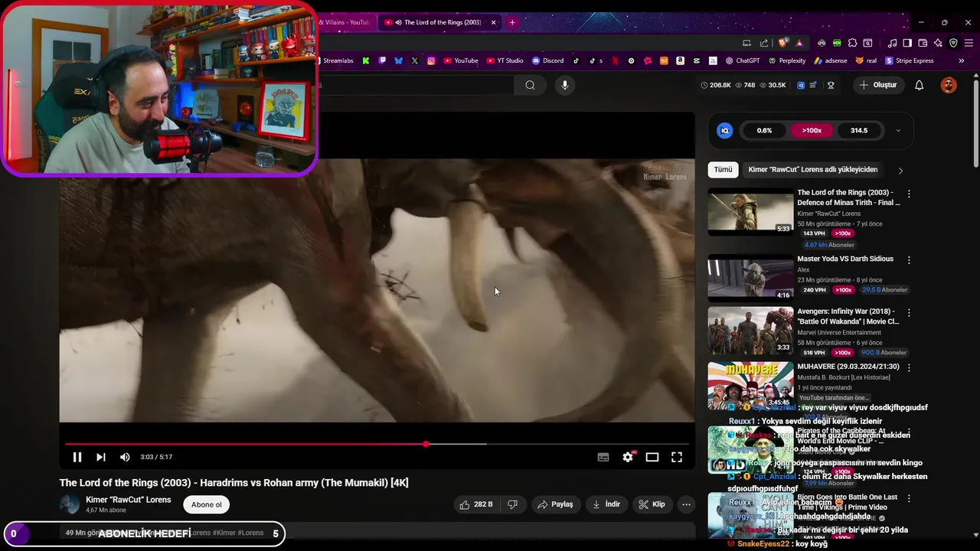Download the video with İndir
This screenshot has width=980, height=551.
tap(606, 504)
